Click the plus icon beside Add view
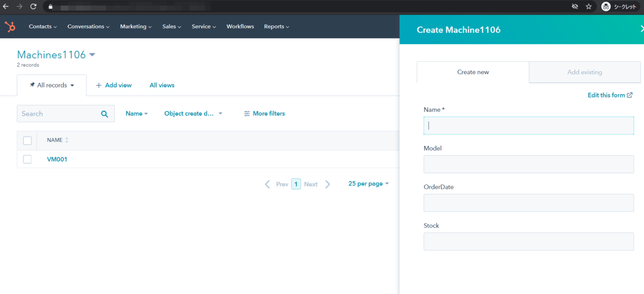 99,85
